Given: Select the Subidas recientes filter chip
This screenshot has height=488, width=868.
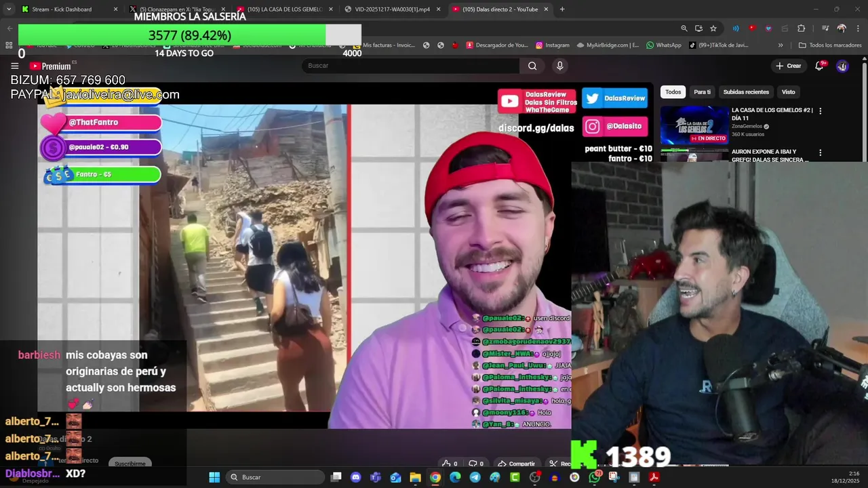Looking at the screenshot, I should click(746, 91).
